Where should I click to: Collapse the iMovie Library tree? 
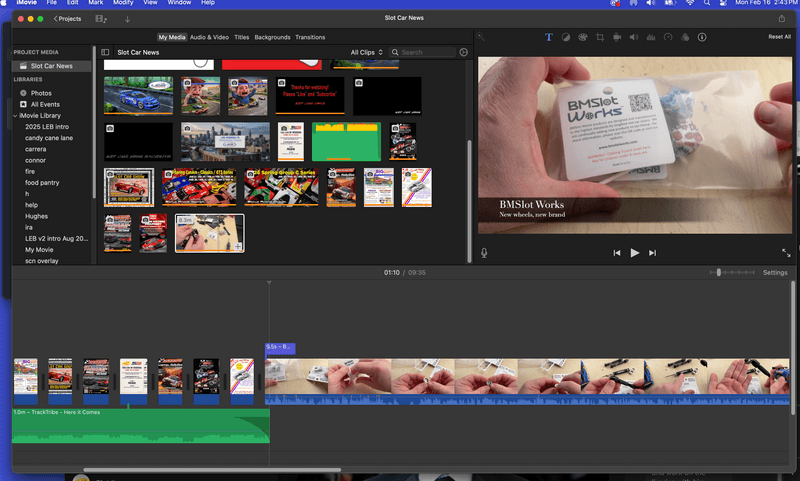[15, 116]
